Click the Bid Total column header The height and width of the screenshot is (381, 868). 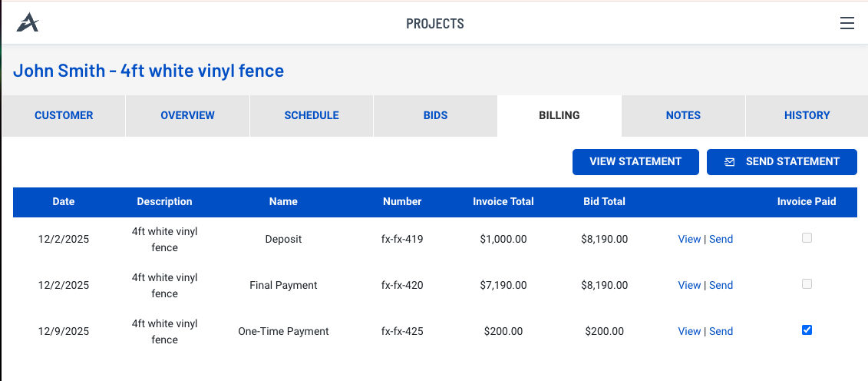605,201
